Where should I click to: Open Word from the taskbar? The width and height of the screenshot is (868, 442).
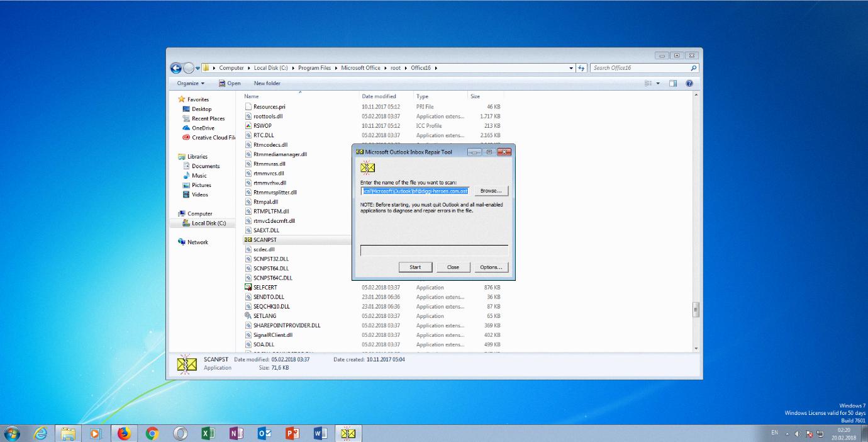pyautogui.click(x=321, y=433)
